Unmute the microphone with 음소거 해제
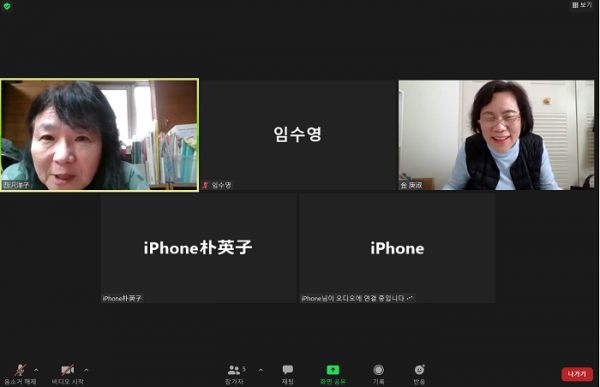The image size is (600, 387). pos(20,374)
